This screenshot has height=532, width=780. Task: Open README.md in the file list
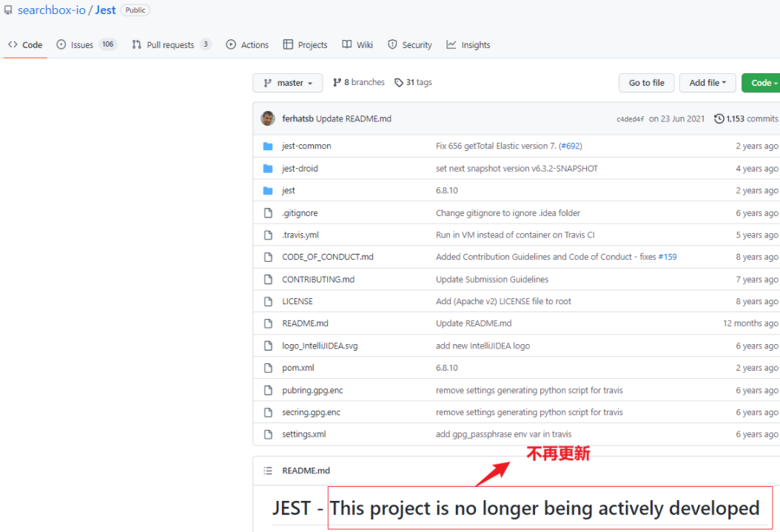click(x=306, y=323)
